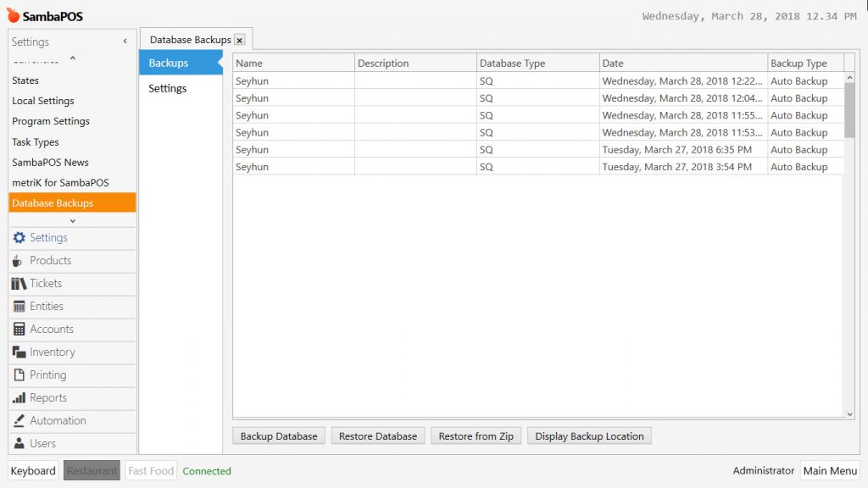868x488 pixels.
Task: Click the date and time display
Action: pos(749,16)
